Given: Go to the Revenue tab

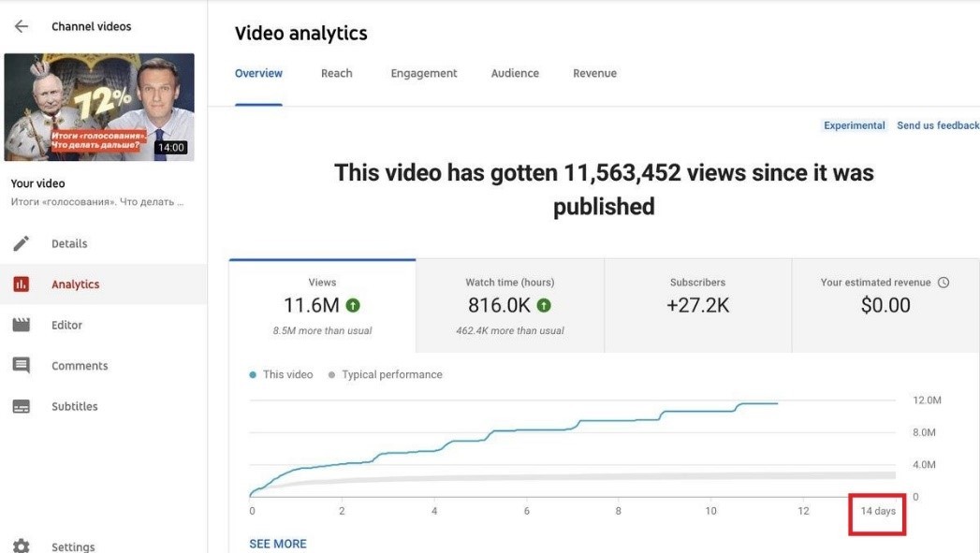Looking at the screenshot, I should point(594,74).
